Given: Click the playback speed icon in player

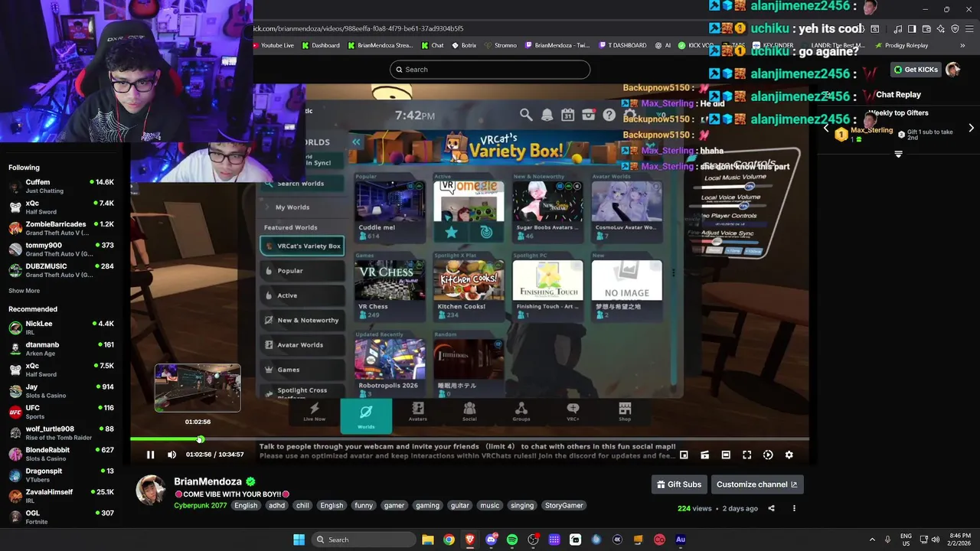Looking at the screenshot, I should [x=768, y=455].
